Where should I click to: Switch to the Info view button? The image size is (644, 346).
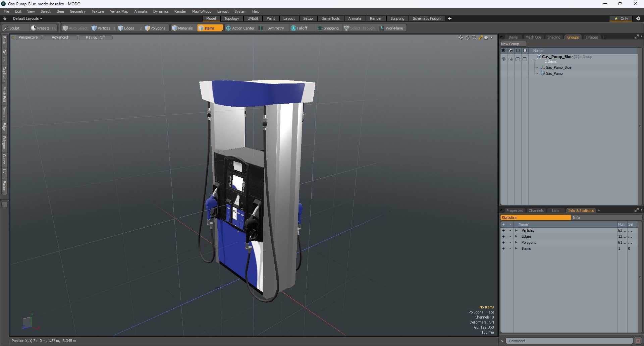point(606,218)
